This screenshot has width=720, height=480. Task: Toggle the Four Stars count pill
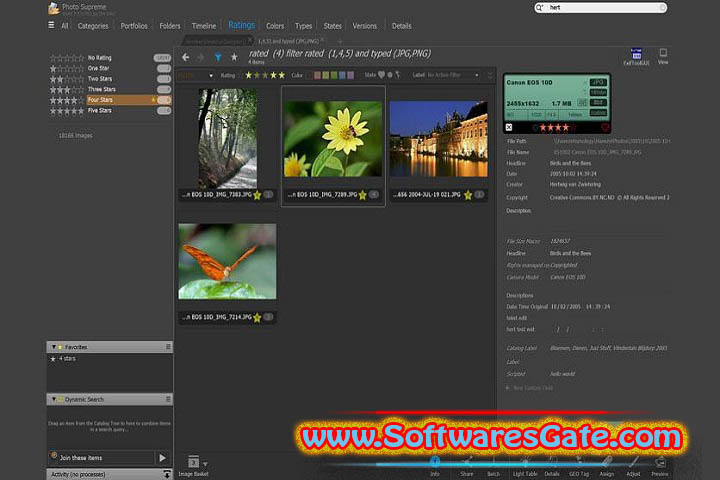pyautogui.click(x=164, y=100)
